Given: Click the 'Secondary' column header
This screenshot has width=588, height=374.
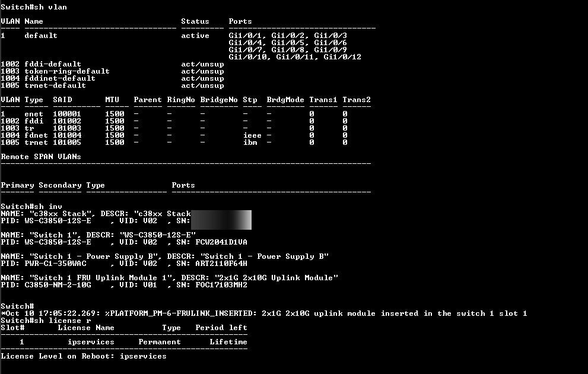Looking at the screenshot, I should coord(60,185).
